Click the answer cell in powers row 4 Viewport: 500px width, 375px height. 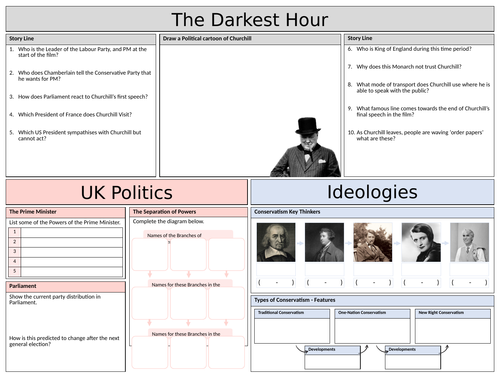71,262
